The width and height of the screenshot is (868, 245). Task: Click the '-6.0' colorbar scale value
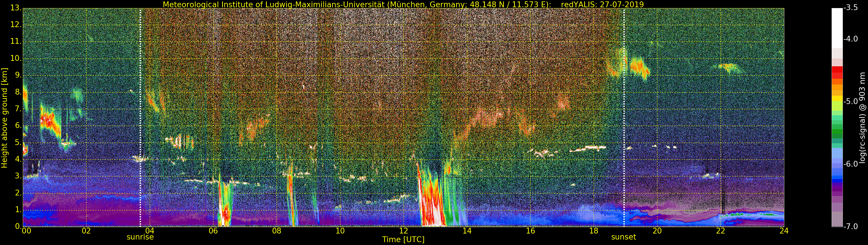(x=851, y=164)
